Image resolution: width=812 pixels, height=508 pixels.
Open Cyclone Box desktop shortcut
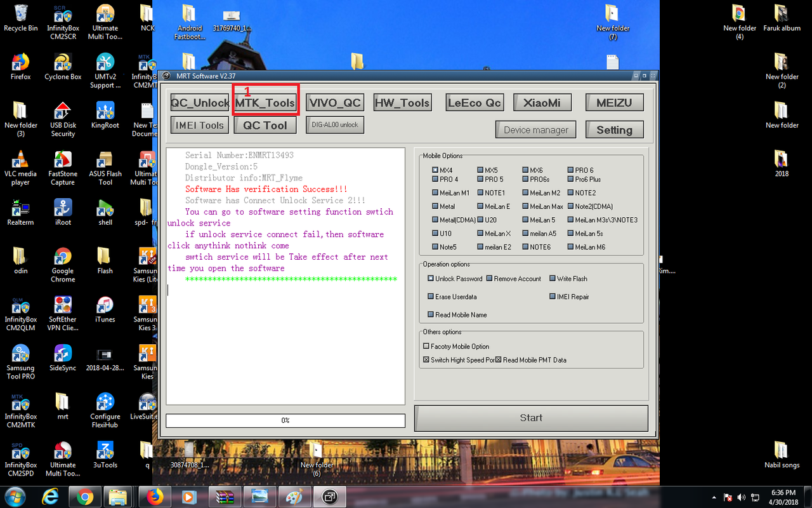63,66
